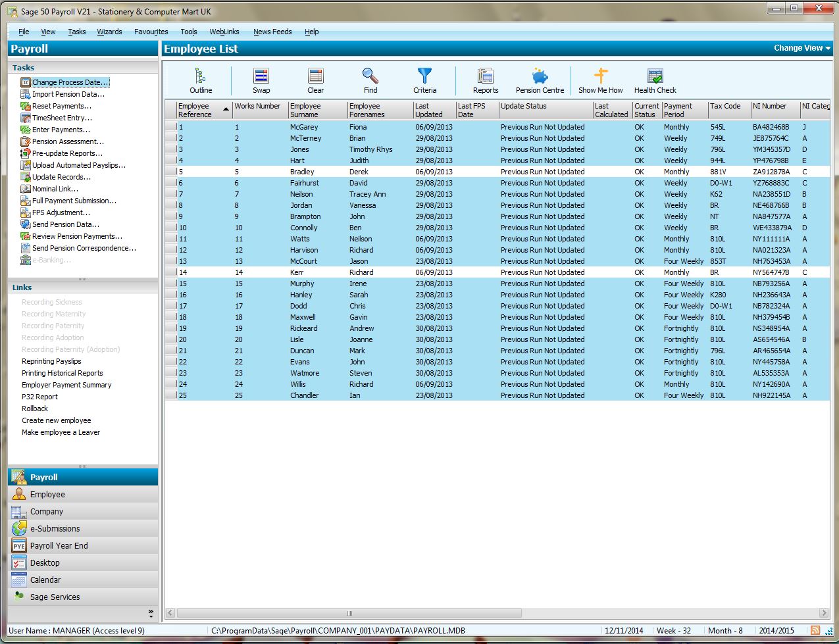The height and width of the screenshot is (644, 839).
Task: Switch to the Company navigation group
Action: (83, 511)
